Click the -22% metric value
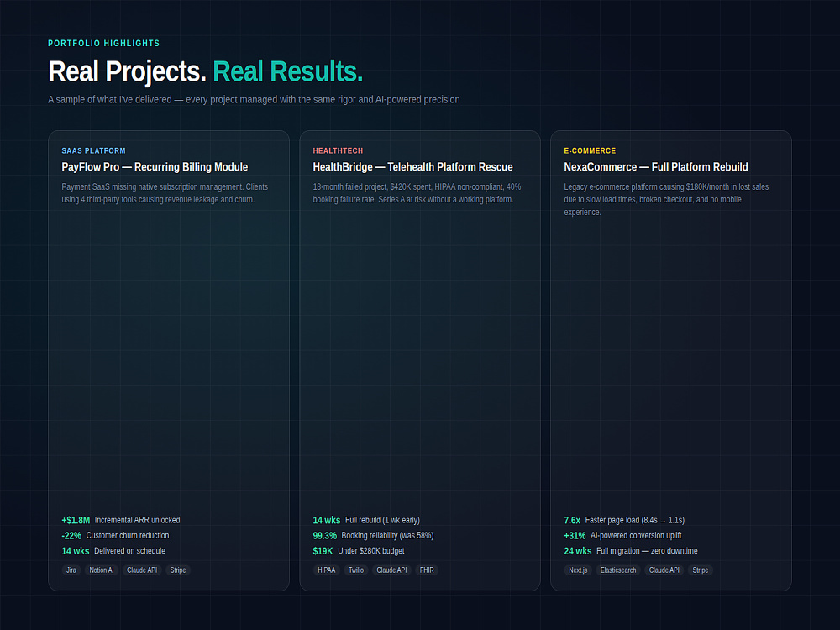Screen dimensions: 840x630 (x=71, y=536)
